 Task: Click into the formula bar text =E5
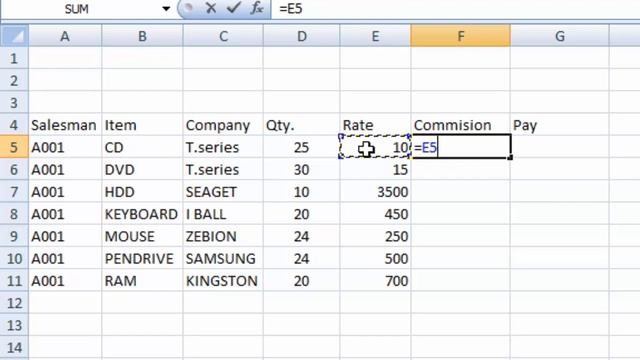click(291, 9)
